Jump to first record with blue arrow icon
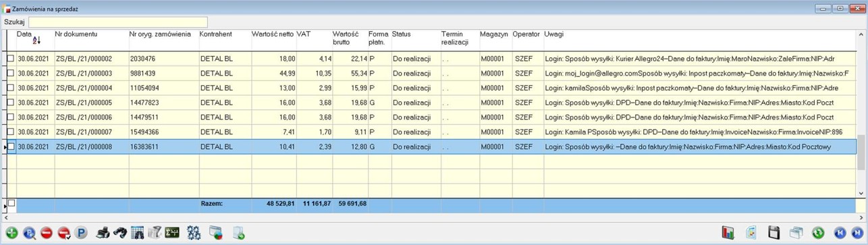The height and width of the screenshot is (245, 868). [x=840, y=233]
